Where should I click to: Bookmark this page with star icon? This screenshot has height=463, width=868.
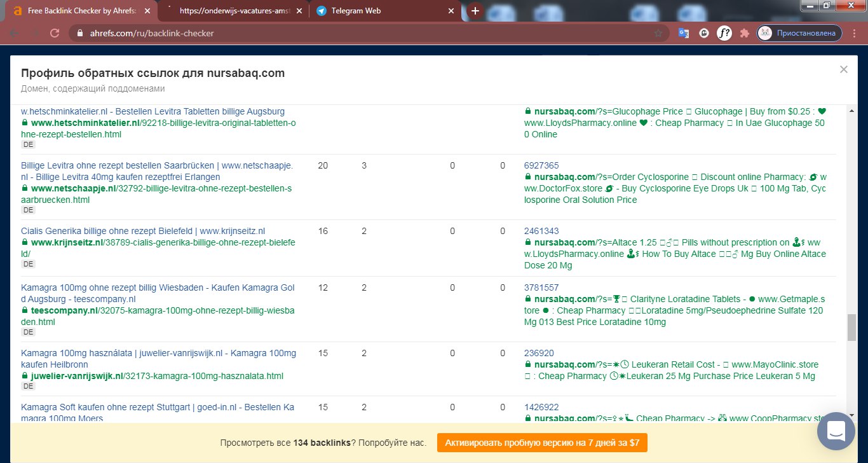tap(658, 33)
